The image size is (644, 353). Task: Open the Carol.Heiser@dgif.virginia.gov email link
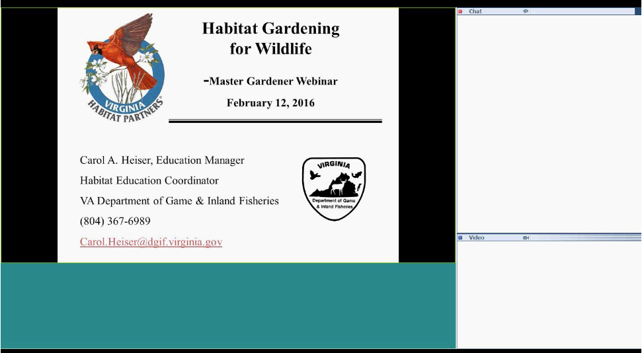[x=151, y=242]
